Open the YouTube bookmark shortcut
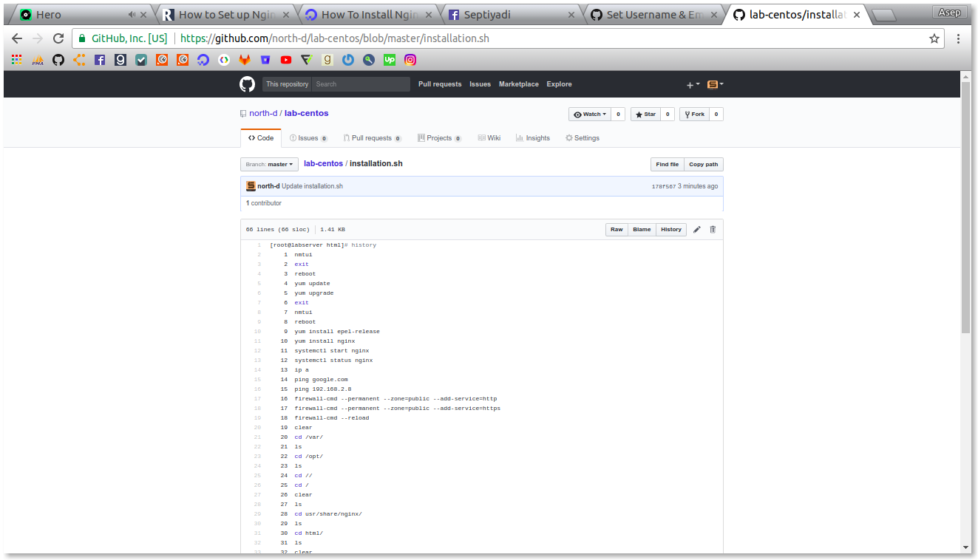The width and height of the screenshot is (978, 560). click(x=285, y=60)
